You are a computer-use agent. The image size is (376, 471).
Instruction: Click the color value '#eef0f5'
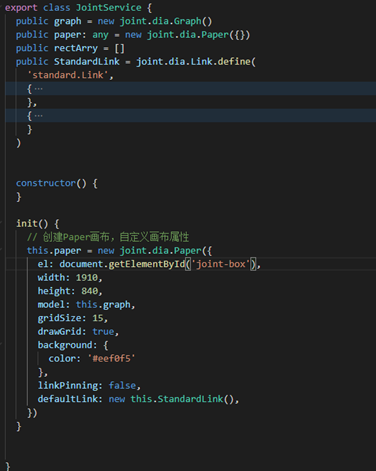click(111, 359)
